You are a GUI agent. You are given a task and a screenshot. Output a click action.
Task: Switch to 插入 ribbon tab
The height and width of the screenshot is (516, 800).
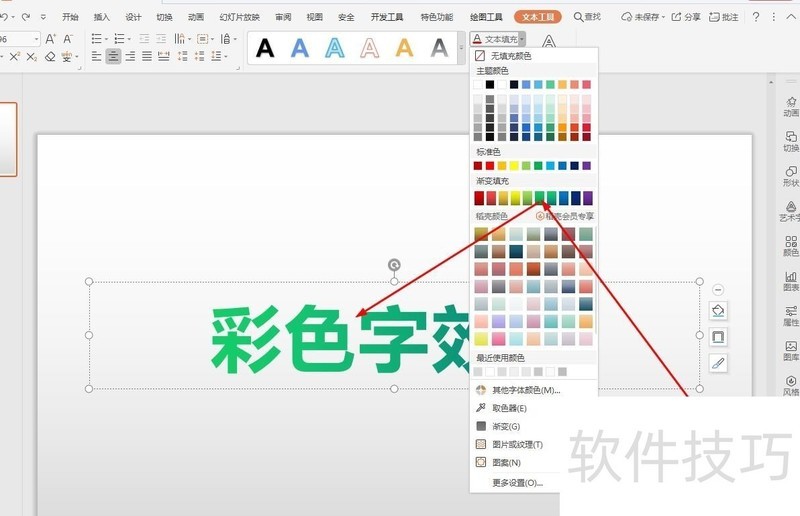tap(102, 17)
